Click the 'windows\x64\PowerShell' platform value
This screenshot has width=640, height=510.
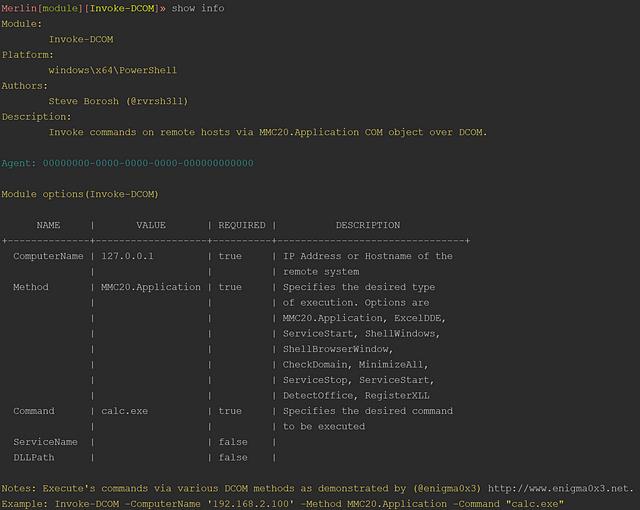coord(113,70)
